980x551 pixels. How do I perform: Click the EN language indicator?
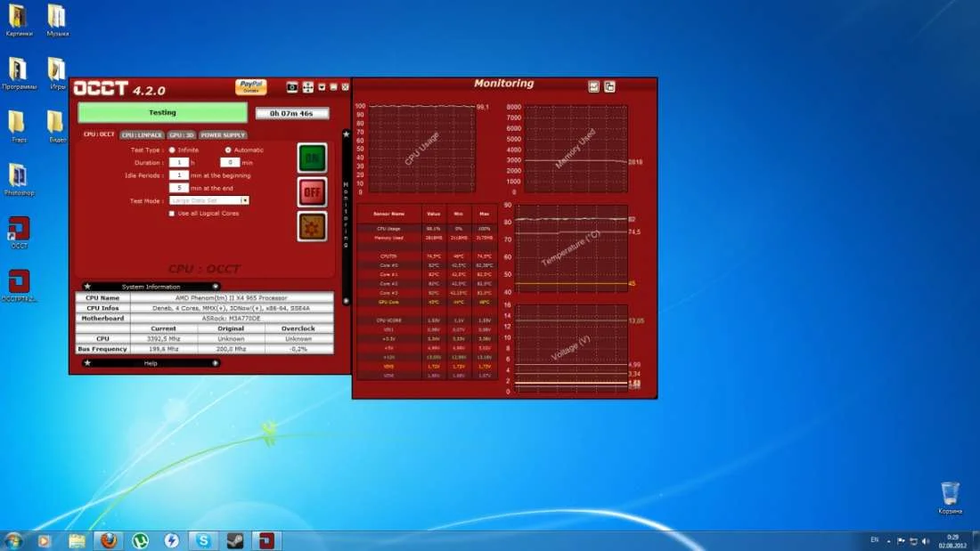(x=874, y=540)
